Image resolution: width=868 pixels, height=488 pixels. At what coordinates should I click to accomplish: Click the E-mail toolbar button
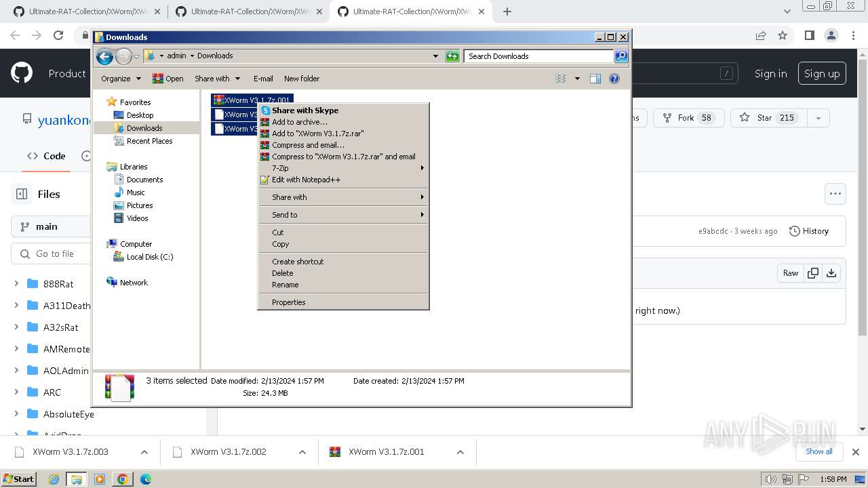263,79
